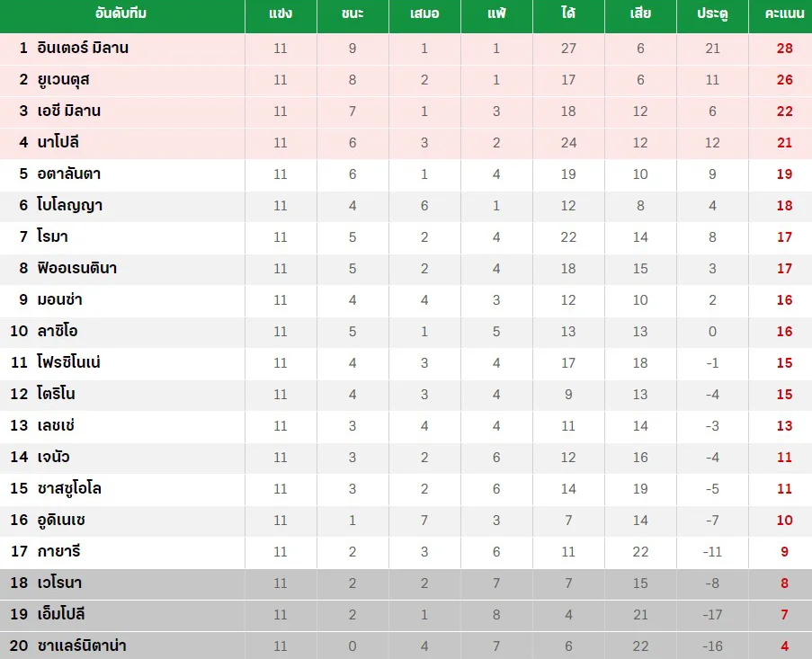Click เอ็มโปลี goal difference -17
Image resolution: width=812 pixels, height=659 pixels.
712,614
